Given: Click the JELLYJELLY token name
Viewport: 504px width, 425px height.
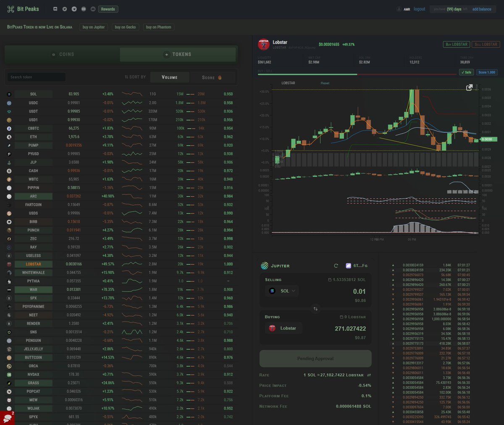Looking at the screenshot, I should (x=34, y=349).
